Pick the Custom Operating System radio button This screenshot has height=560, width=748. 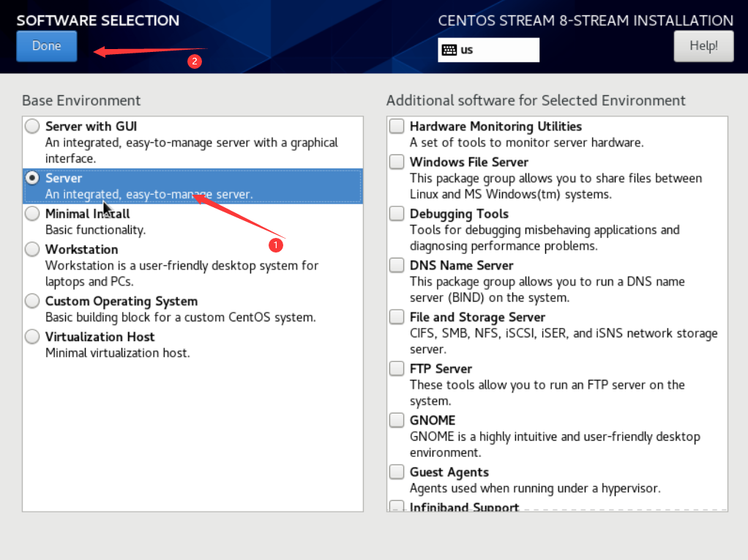click(32, 301)
